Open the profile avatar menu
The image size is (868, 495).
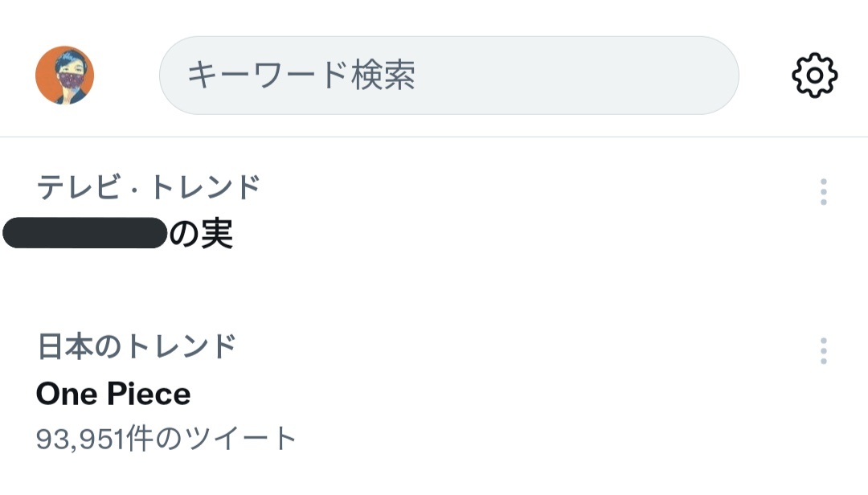point(65,76)
